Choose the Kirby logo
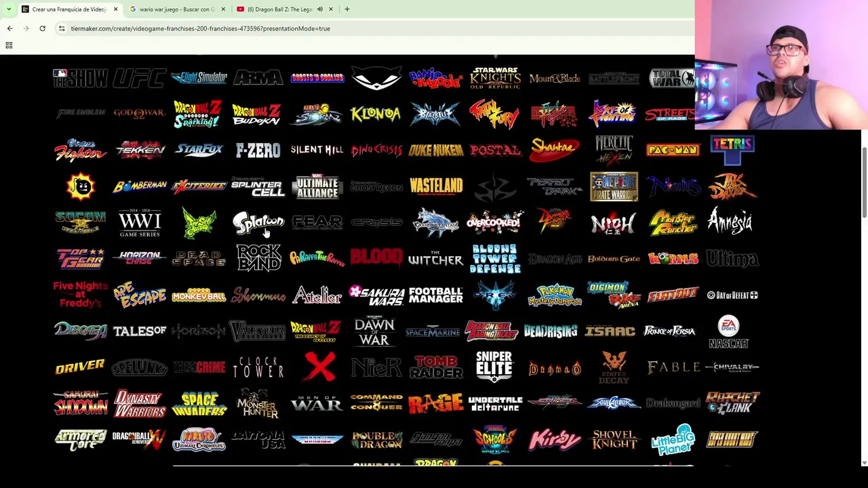 point(555,439)
